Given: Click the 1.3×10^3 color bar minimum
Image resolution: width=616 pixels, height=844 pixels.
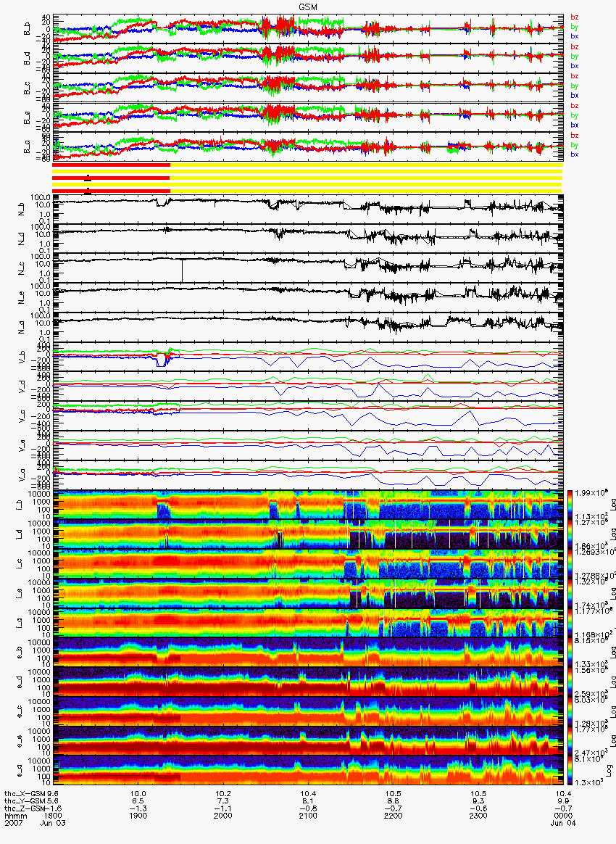Looking at the screenshot, I should 590,782.
